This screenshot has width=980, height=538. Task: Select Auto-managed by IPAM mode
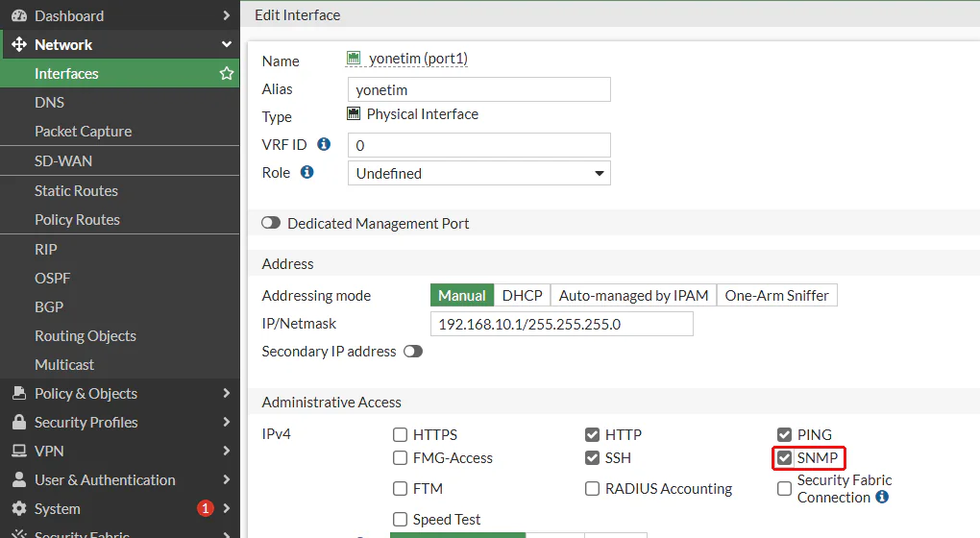tap(633, 295)
